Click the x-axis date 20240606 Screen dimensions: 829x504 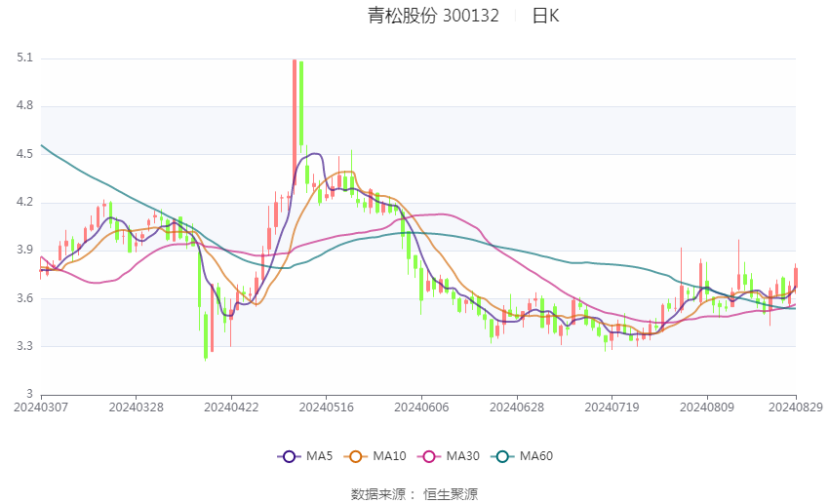point(421,407)
